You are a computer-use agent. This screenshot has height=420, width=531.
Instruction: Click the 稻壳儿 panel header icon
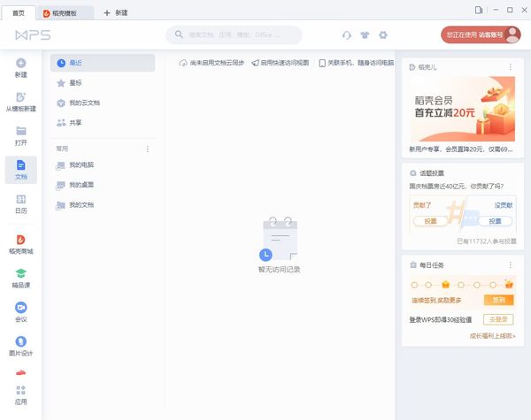(x=412, y=67)
